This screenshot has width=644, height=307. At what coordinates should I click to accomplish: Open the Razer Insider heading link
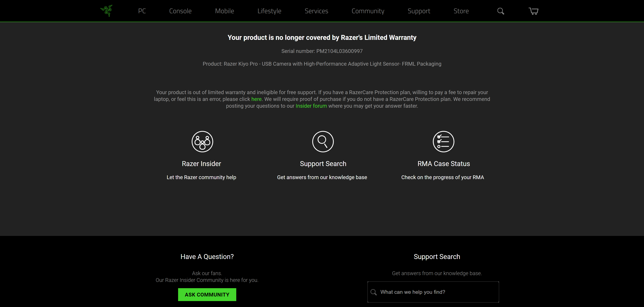click(x=201, y=164)
